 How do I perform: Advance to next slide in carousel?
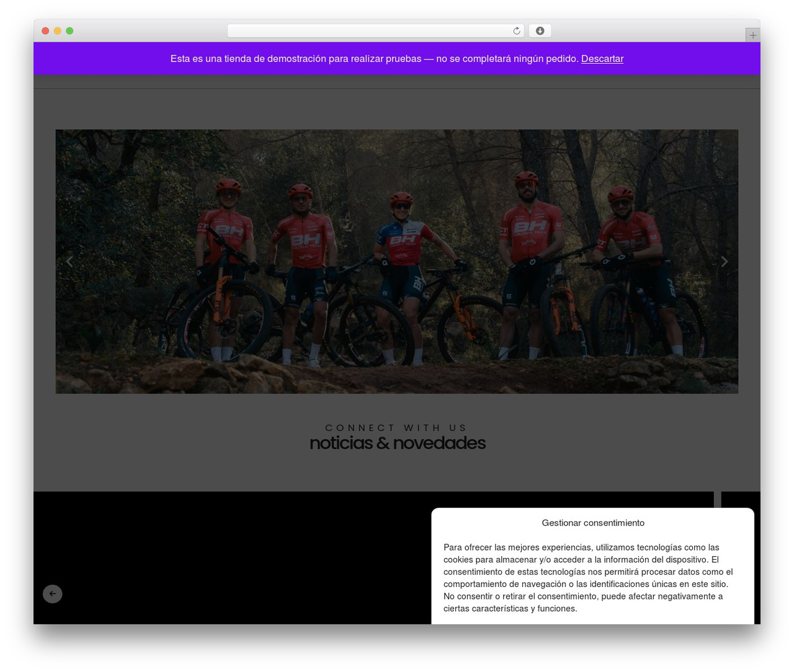724,262
